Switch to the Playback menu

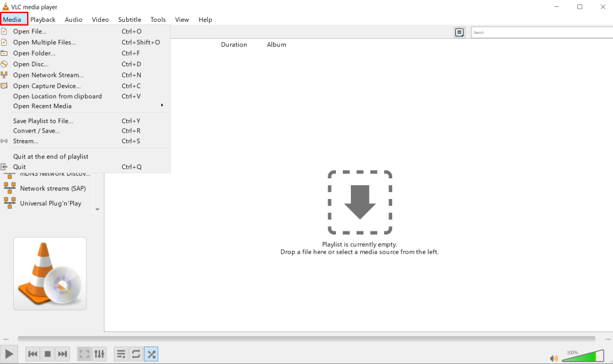tap(43, 19)
